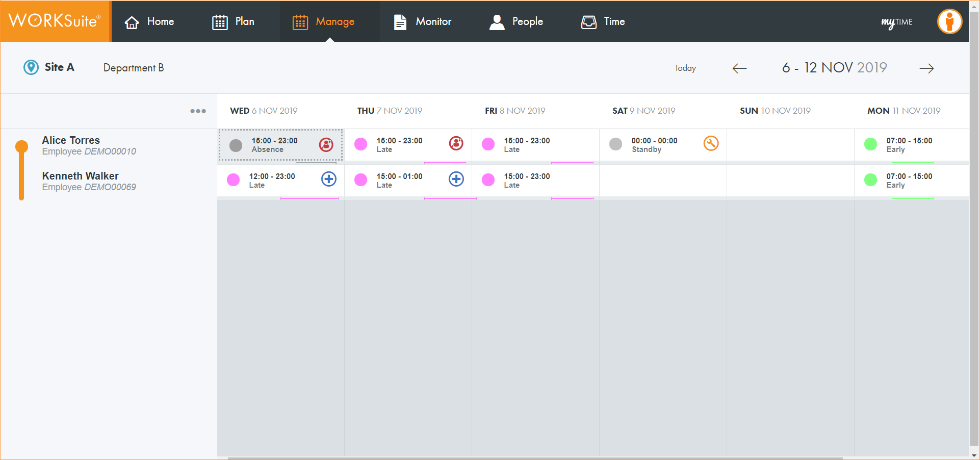Go to previous week with left arrow

point(739,68)
